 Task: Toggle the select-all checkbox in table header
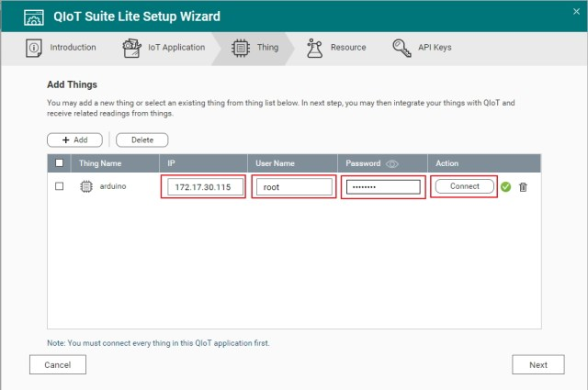click(x=60, y=163)
